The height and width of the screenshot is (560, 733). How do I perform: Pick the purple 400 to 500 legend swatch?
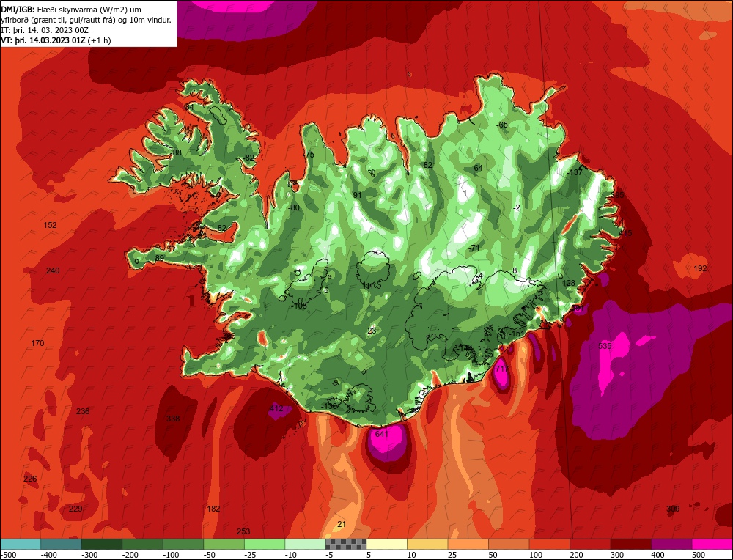tap(671, 544)
